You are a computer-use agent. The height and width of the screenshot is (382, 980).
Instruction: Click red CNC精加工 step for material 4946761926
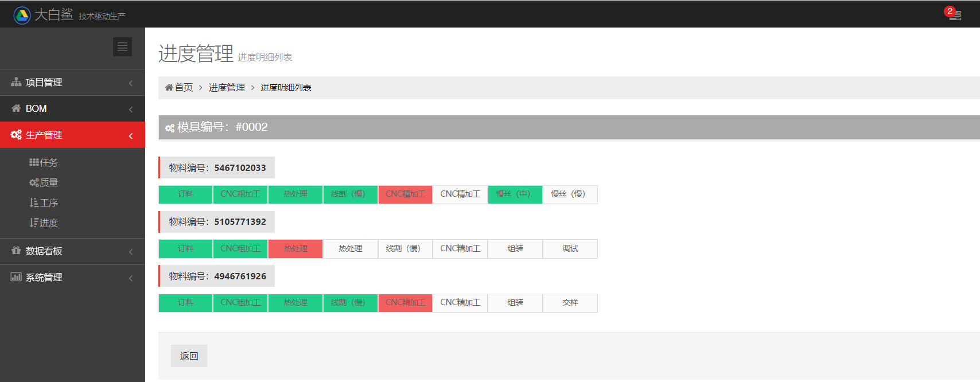coord(406,303)
